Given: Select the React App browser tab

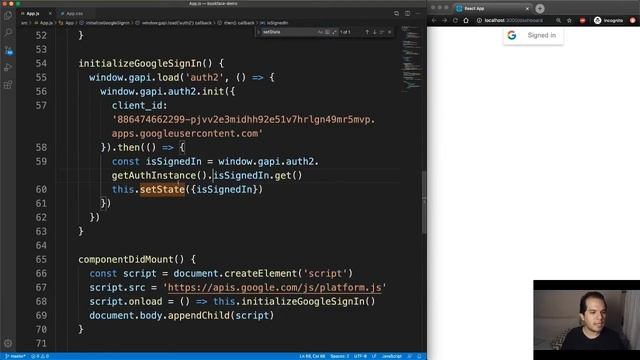Looking at the screenshot, I should click(x=492, y=8).
